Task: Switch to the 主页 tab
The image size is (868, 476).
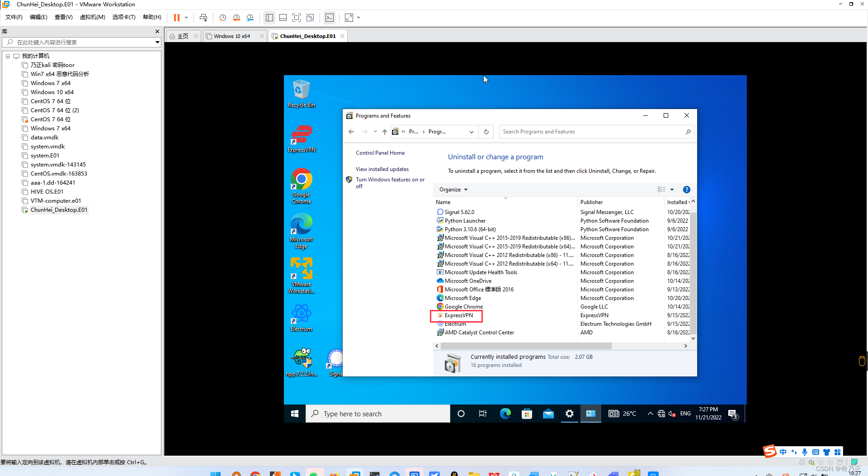Action: (x=183, y=36)
